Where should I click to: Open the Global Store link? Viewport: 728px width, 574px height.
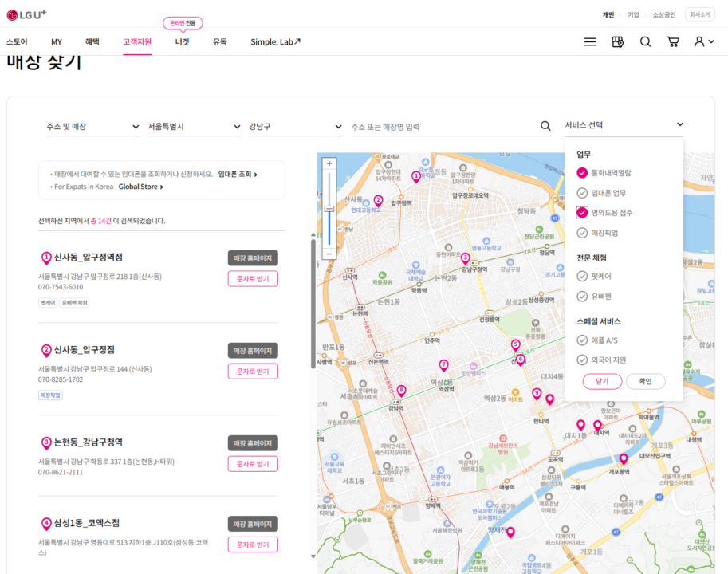[x=140, y=187]
